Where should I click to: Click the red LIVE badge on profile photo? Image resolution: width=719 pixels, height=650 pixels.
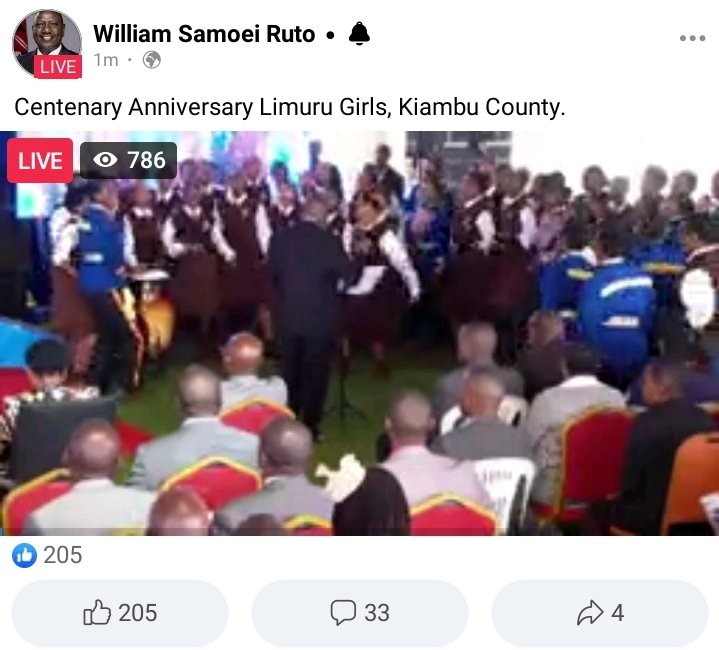pyautogui.click(x=58, y=67)
